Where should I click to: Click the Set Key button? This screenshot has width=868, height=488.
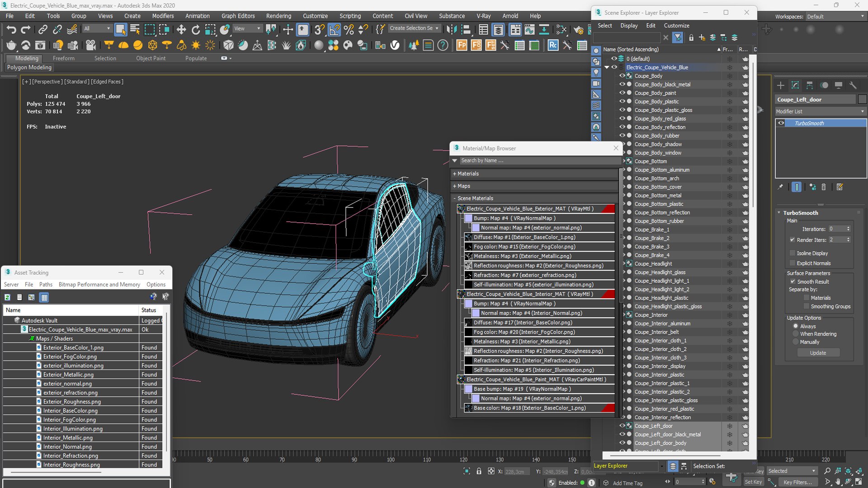coord(753,482)
